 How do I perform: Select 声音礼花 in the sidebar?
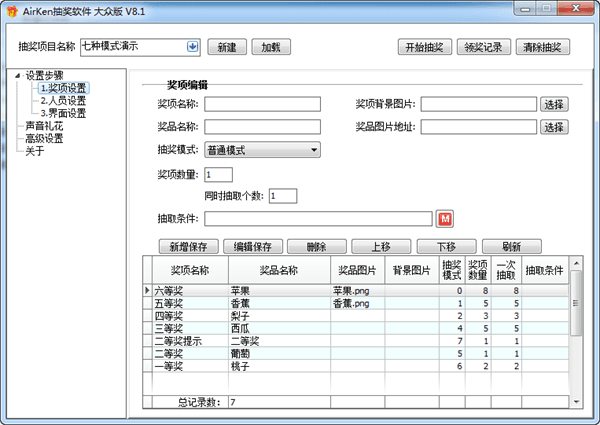pyautogui.click(x=44, y=126)
